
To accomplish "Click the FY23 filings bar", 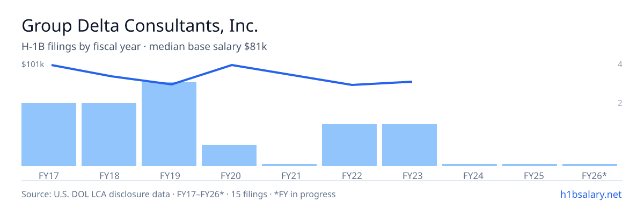I will point(409,145).
